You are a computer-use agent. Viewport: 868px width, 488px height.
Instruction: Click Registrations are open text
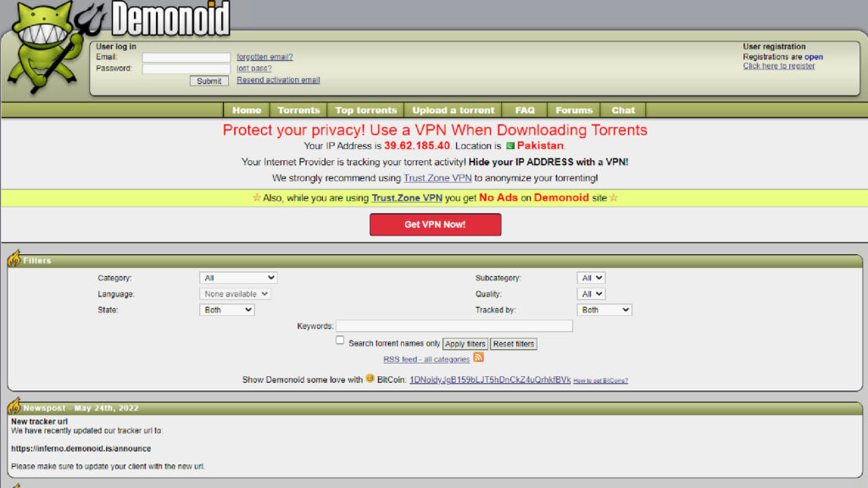[782, 57]
